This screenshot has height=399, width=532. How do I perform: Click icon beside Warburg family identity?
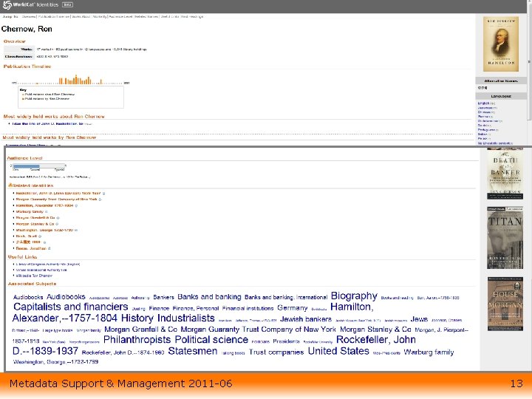coord(46,212)
